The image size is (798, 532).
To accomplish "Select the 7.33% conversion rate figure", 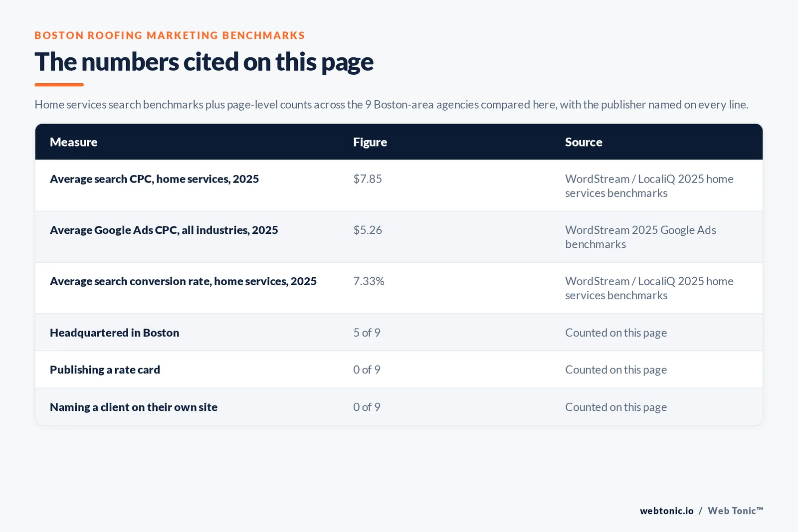I will (369, 281).
